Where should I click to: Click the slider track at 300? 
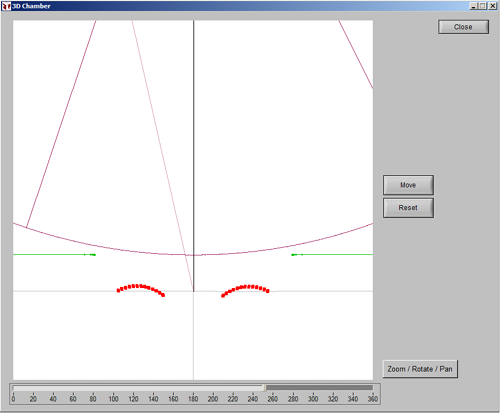pyautogui.click(x=313, y=388)
